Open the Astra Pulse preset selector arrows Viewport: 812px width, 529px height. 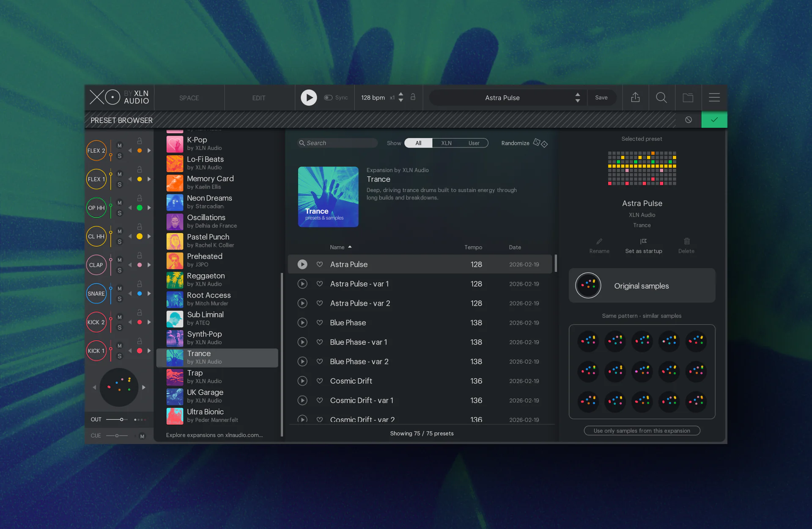tap(577, 98)
